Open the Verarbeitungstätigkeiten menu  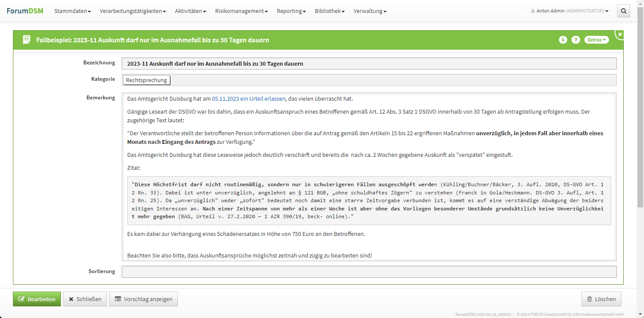coord(133,11)
